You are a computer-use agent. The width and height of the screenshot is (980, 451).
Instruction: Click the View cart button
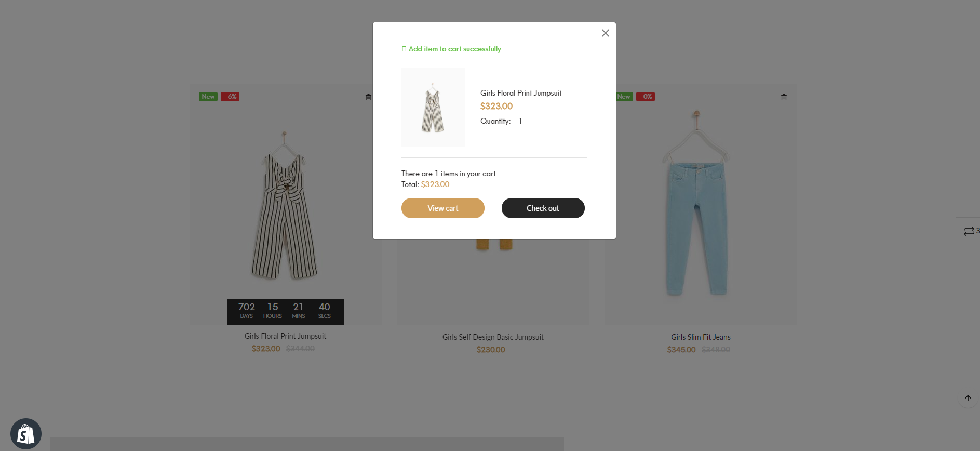click(x=442, y=208)
